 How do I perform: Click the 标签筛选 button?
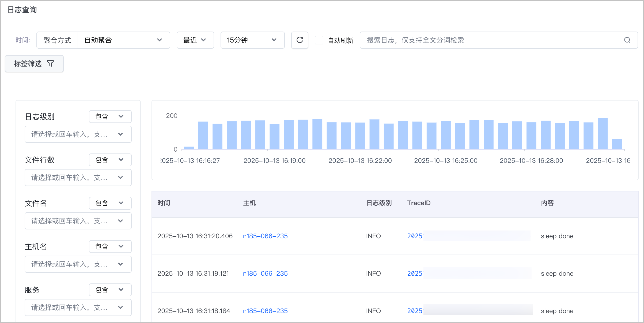coord(34,64)
